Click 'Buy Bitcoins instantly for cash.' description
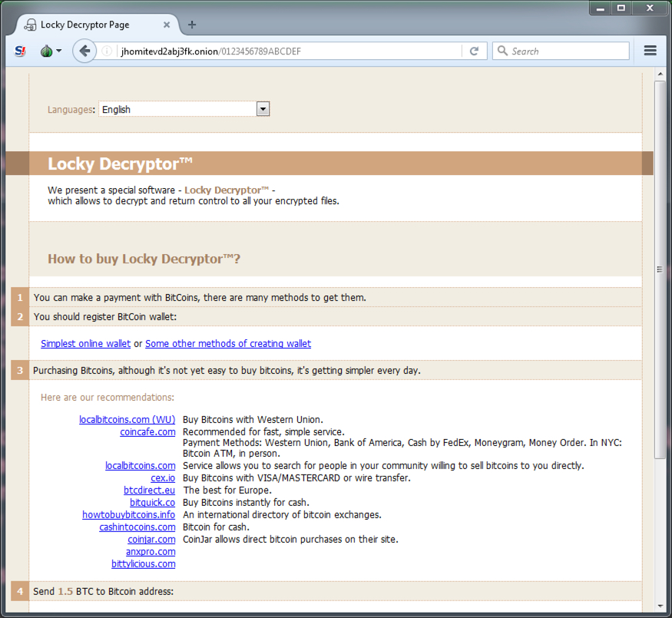Viewport: 672px width, 618px height. pos(246,502)
